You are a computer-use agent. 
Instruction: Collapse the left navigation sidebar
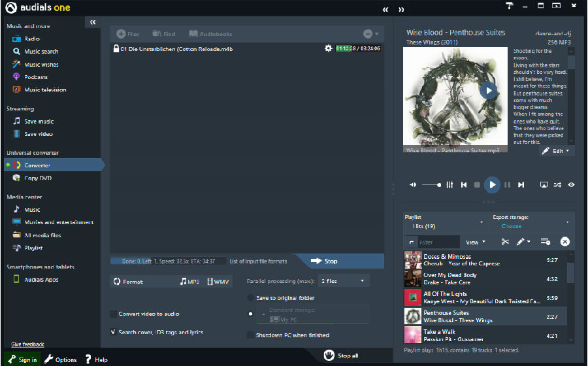93,22
